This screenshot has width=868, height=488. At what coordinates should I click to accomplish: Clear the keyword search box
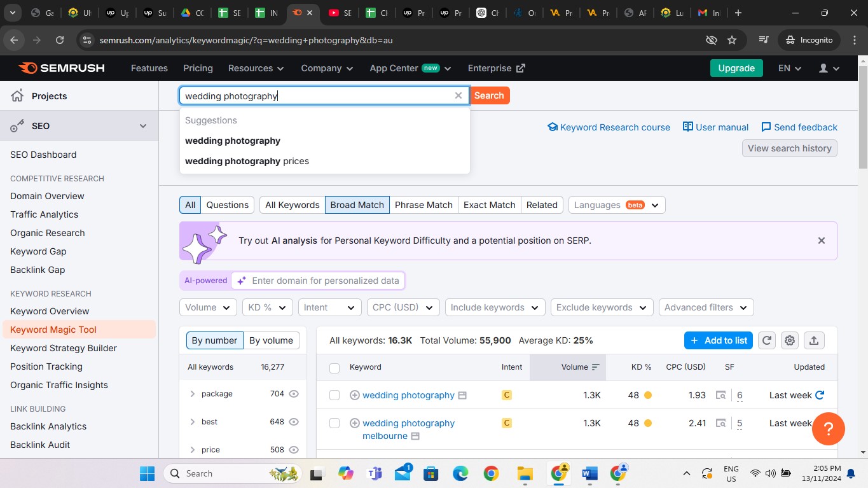pos(458,95)
